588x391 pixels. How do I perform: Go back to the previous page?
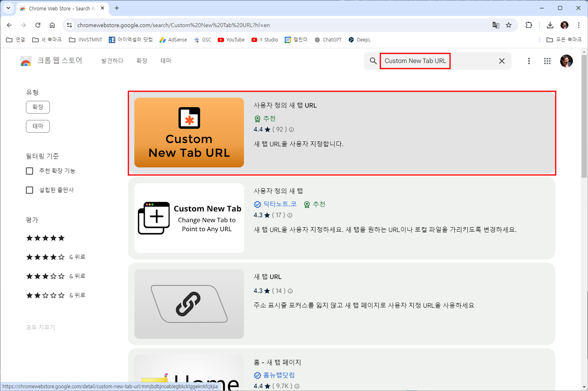tap(9, 25)
